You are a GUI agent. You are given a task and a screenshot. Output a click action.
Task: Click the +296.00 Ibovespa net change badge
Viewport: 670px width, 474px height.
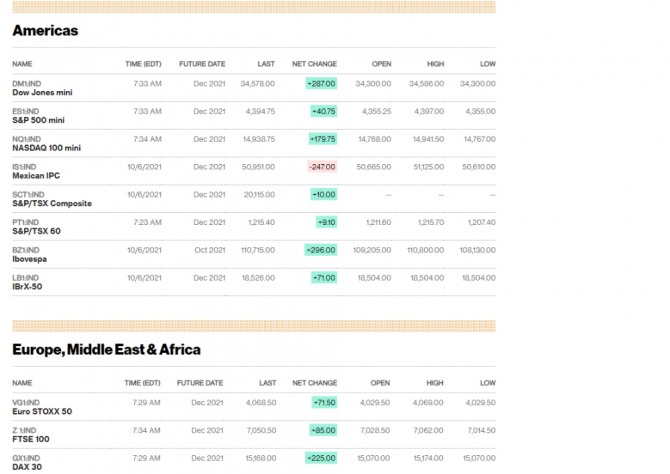pos(321,250)
